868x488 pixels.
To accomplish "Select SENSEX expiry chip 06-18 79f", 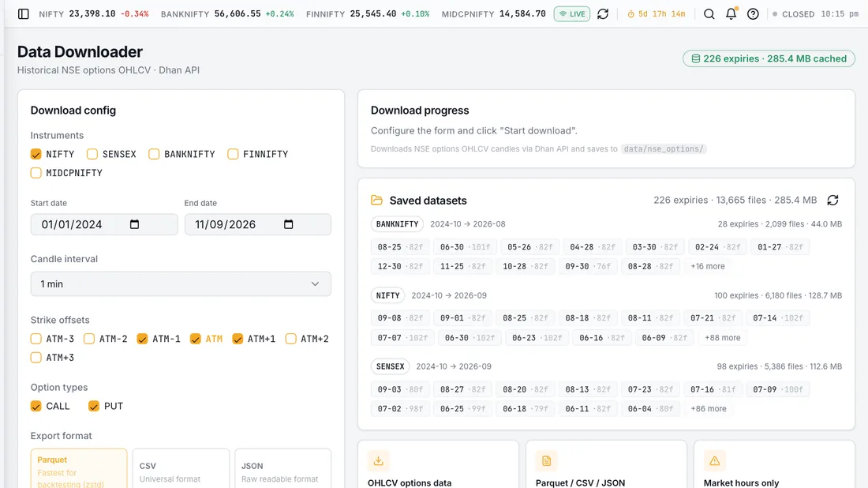I will click(x=526, y=408).
